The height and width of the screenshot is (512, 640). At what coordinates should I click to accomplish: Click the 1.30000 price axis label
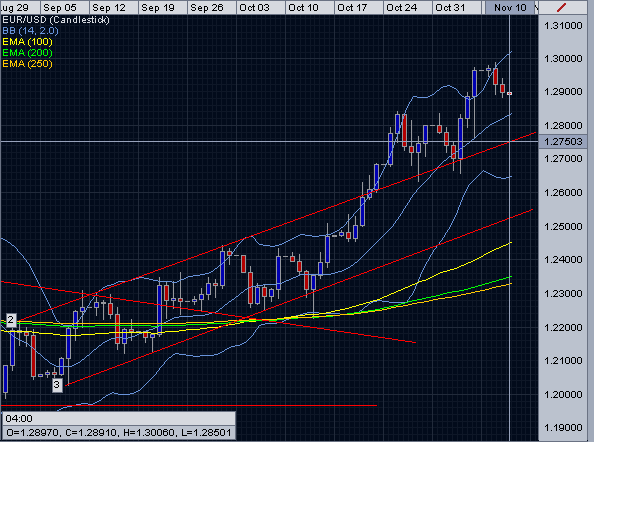(563, 59)
